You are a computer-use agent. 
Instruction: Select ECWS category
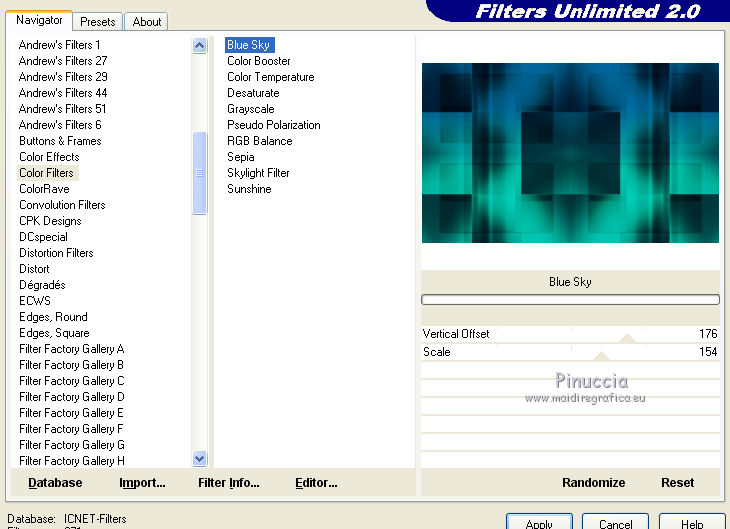tap(35, 300)
